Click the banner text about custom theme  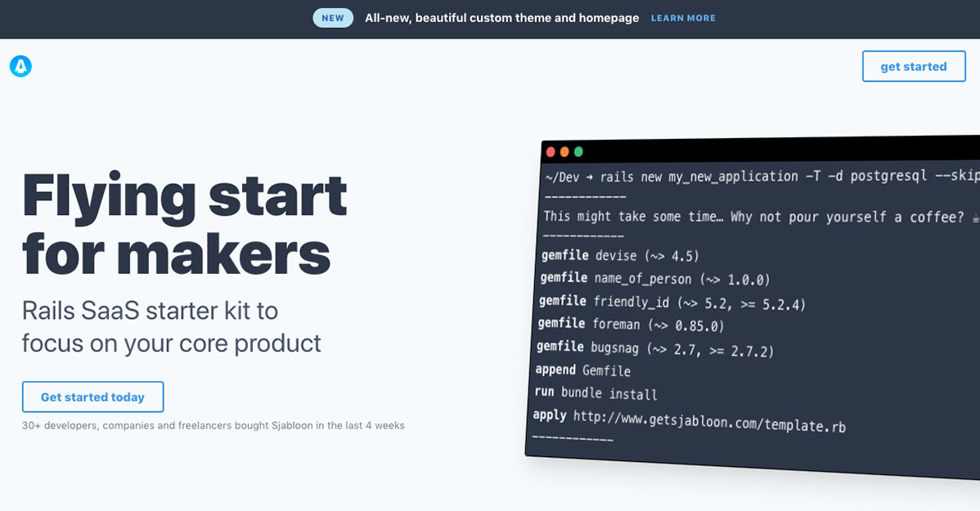[502, 18]
